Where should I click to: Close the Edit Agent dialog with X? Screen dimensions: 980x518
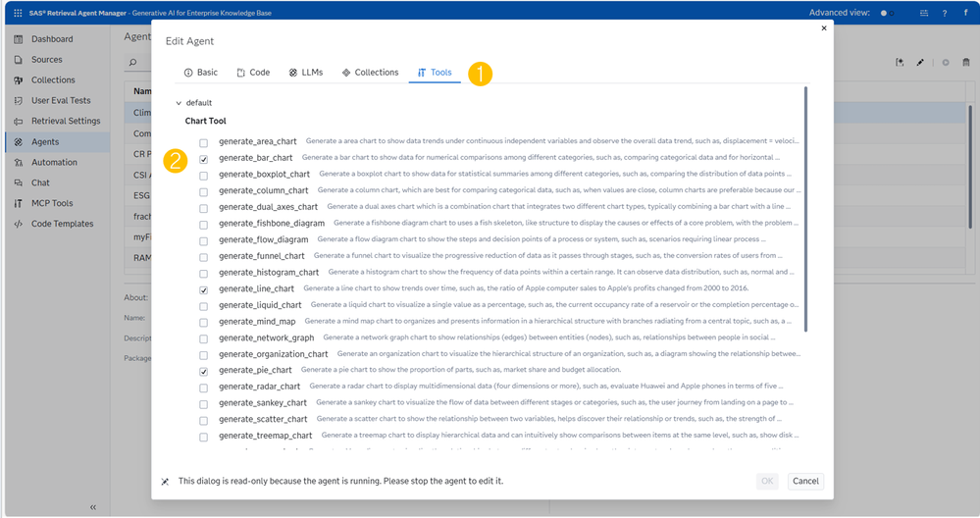[x=824, y=28]
